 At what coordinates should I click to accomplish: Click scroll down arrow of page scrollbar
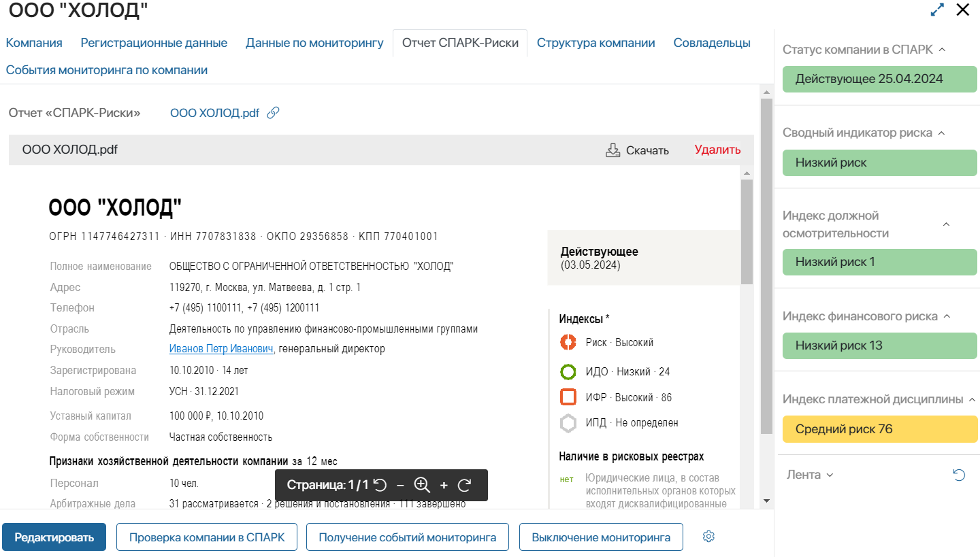click(766, 501)
